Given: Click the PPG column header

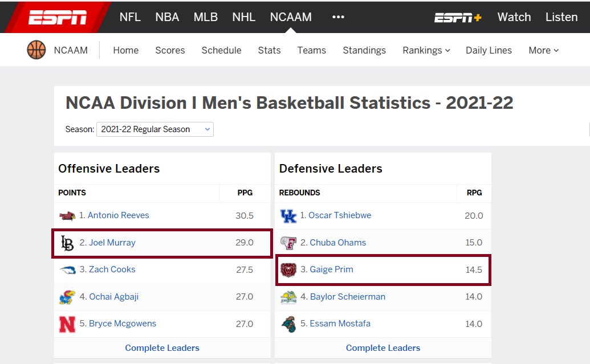Looking at the screenshot, I should [x=245, y=193].
